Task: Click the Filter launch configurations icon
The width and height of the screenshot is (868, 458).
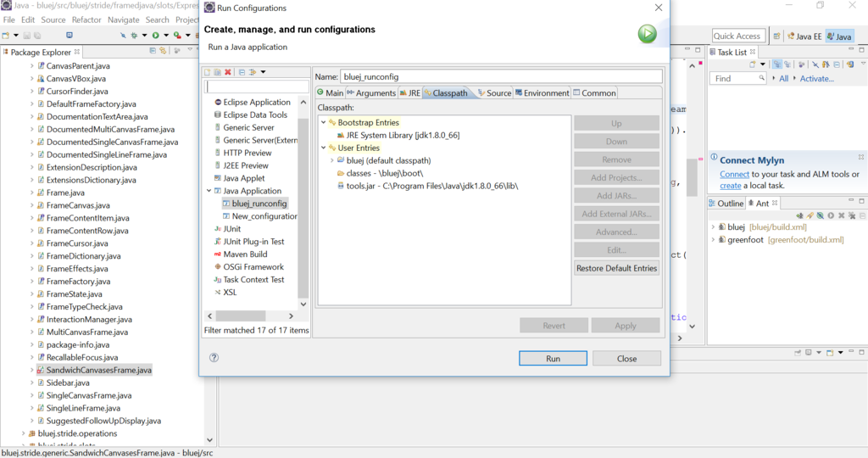Action: tap(253, 72)
